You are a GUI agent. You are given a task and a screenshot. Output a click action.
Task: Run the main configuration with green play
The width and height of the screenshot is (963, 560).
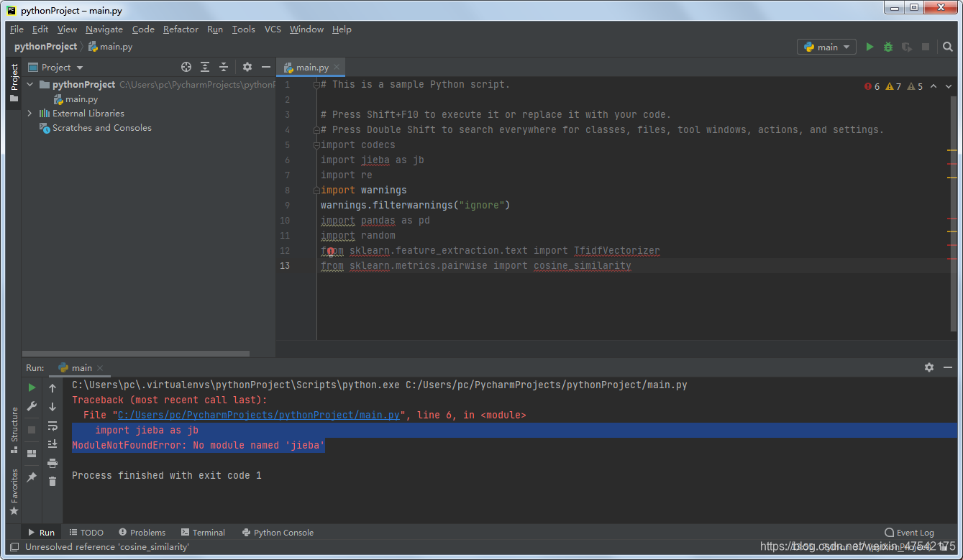[870, 47]
